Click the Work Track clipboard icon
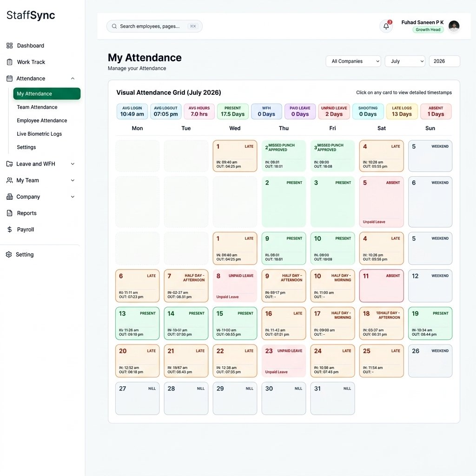 [9, 62]
